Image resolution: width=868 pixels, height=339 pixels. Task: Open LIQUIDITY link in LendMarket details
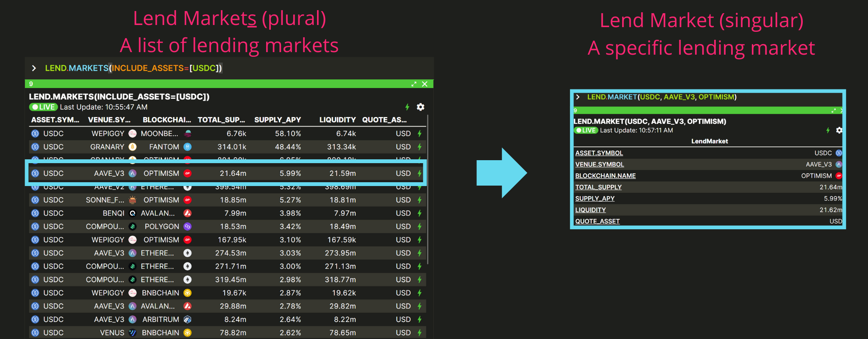click(590, 210)
